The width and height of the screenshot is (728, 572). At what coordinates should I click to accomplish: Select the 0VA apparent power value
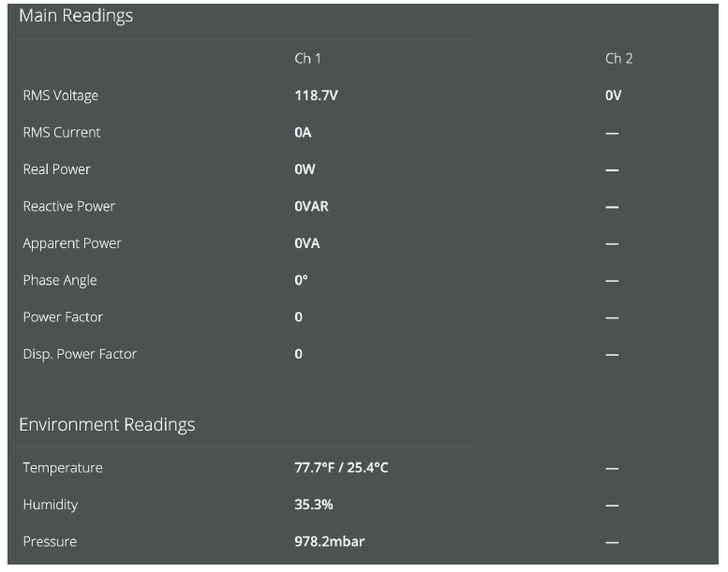point(307,243)
